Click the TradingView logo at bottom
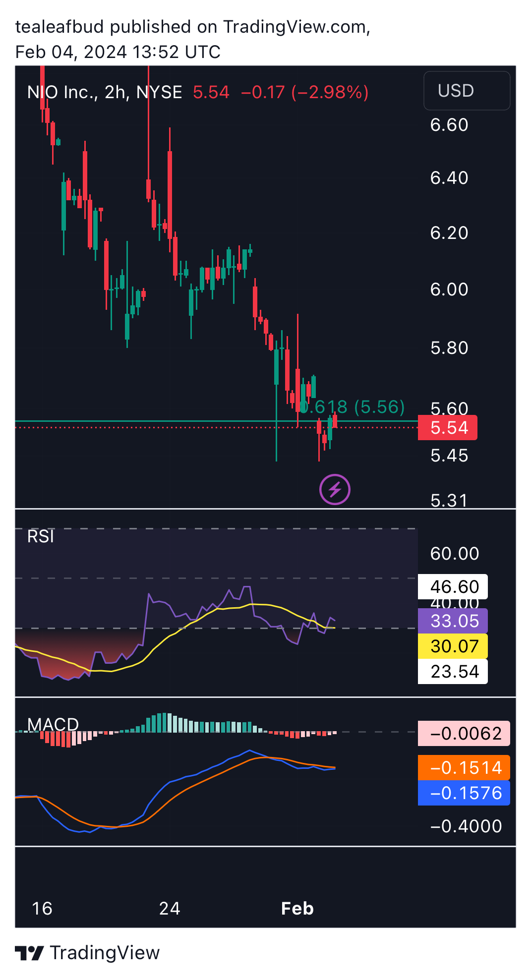 [x=87, y=953]
